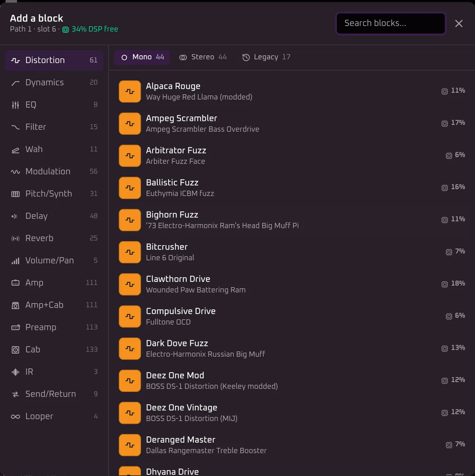Select the Compulsive Drive block

pyautogui.click(x=292, y=317)
